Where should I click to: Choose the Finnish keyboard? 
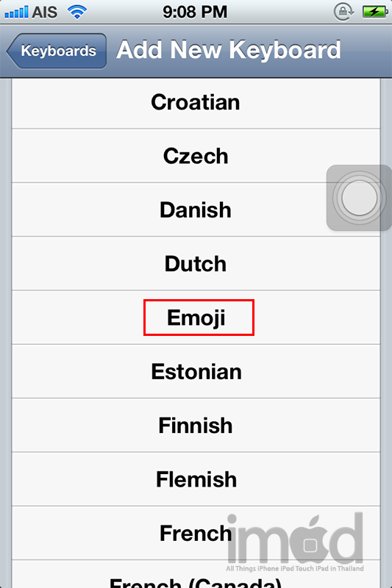pyautogui.click(x=196, y=426)
